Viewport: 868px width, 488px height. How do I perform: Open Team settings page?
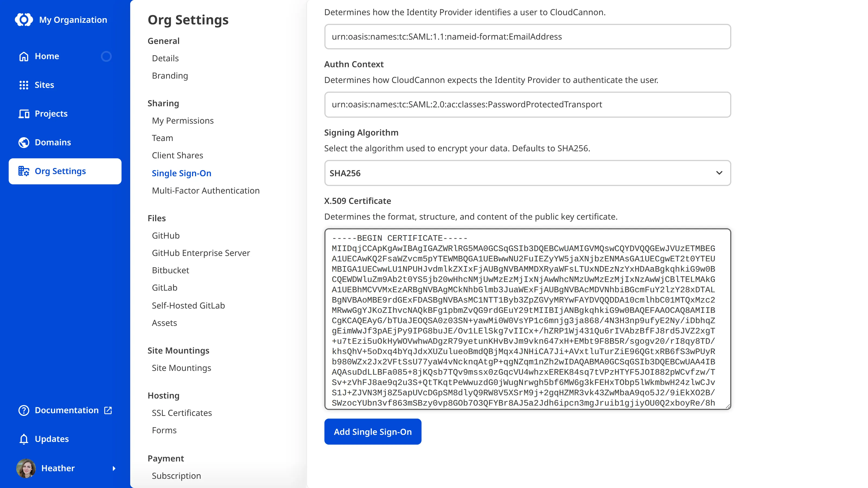[162, 138]
